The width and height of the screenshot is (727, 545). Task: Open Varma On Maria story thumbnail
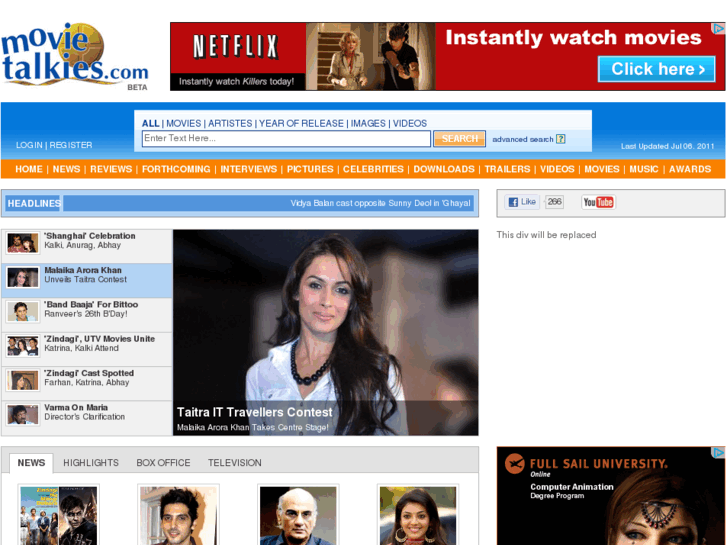coord(22,415)
